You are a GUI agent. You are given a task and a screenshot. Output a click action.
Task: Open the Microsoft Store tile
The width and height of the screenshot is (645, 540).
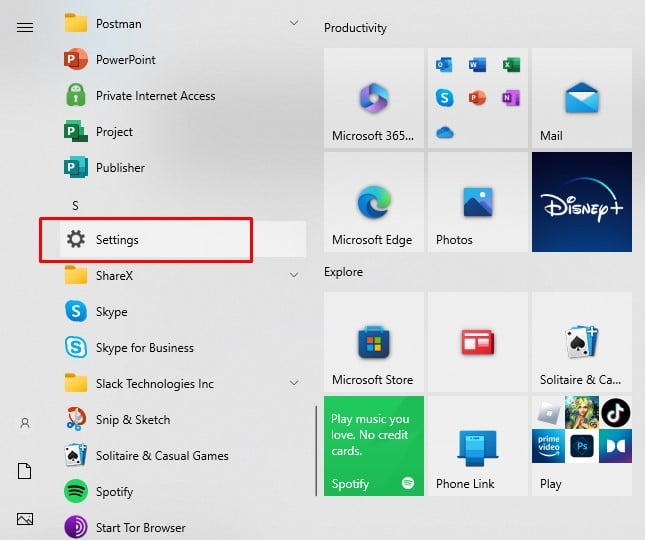click(374, 342)
